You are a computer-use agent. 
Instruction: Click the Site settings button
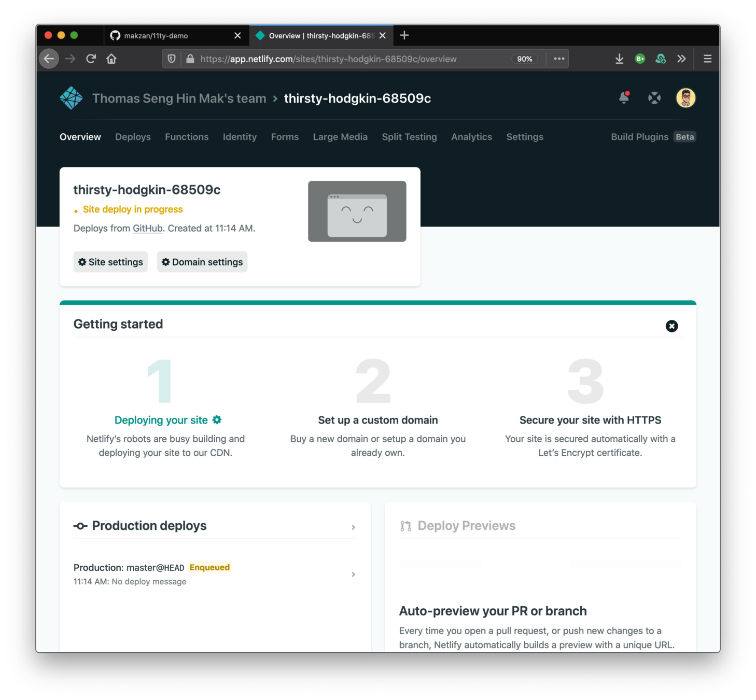tap(110, 262)
